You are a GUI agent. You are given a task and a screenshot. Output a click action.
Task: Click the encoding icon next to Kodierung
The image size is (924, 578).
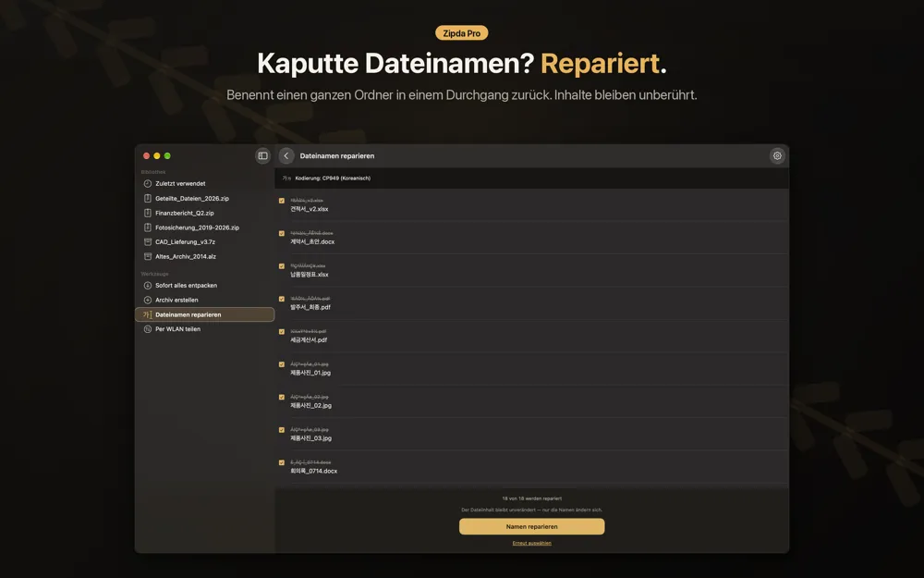click(286, 178)
